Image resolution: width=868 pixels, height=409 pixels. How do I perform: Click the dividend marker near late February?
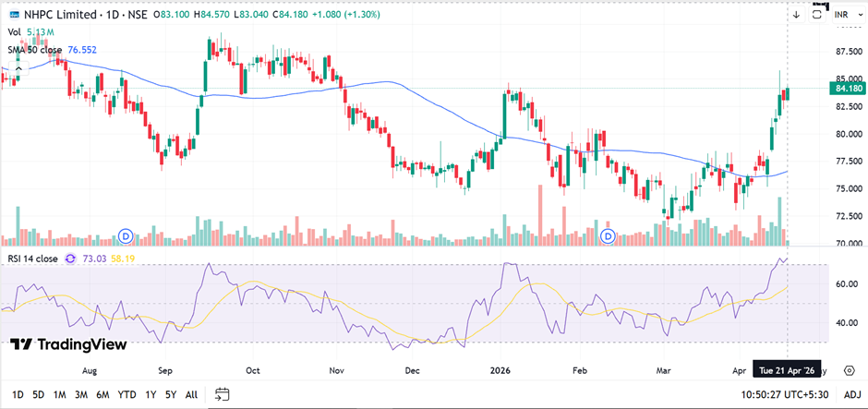608,237
